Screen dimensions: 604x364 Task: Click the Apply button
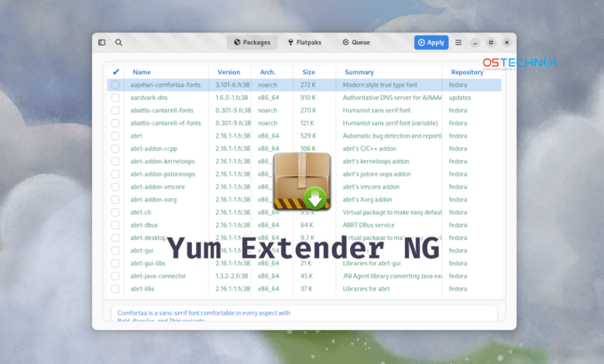pyautogui.click(x=431, y=43)
